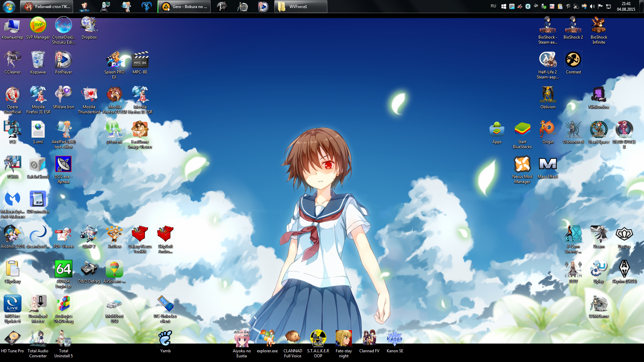Open Origin client shortcut
Image resolution: width=644 pixels, height=362 pixels.
click(548, 133)
